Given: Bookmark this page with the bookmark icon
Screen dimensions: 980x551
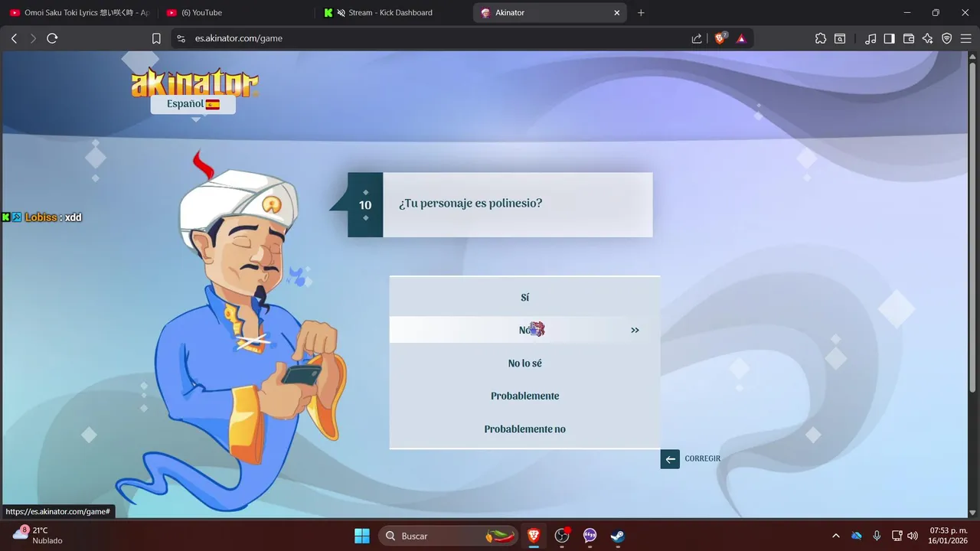Looking at the screenshot, I should pos(156,38).
